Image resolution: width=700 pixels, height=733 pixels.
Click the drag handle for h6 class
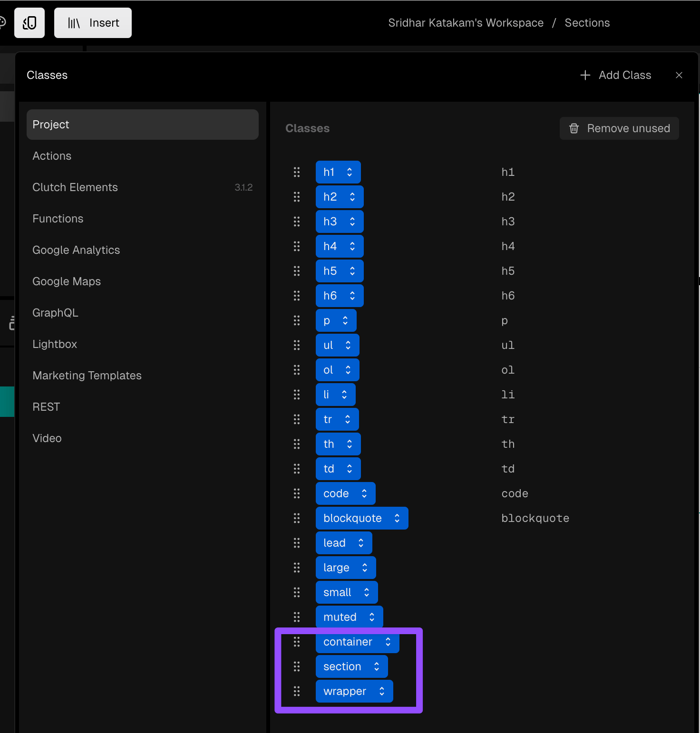[297, 296]
